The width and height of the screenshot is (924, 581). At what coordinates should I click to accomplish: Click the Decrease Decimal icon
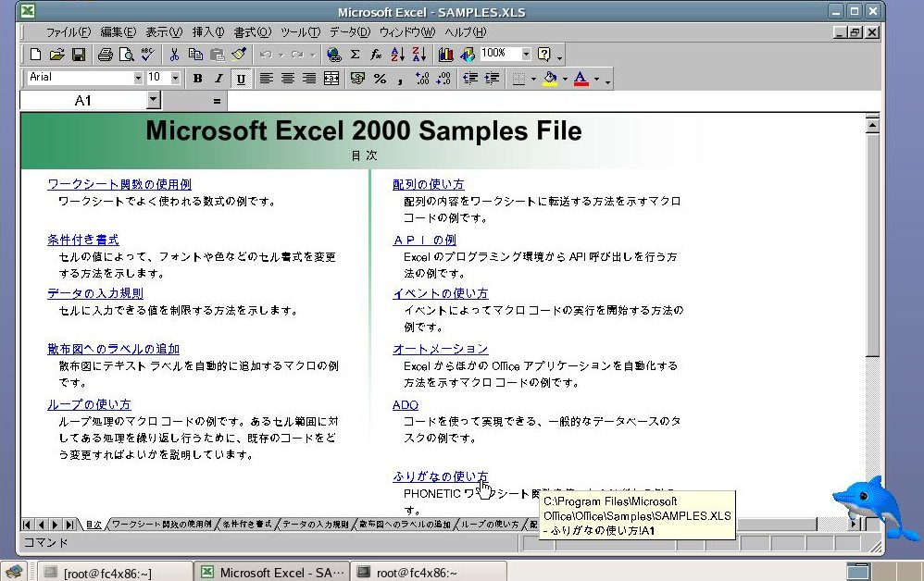pos(443,79)
